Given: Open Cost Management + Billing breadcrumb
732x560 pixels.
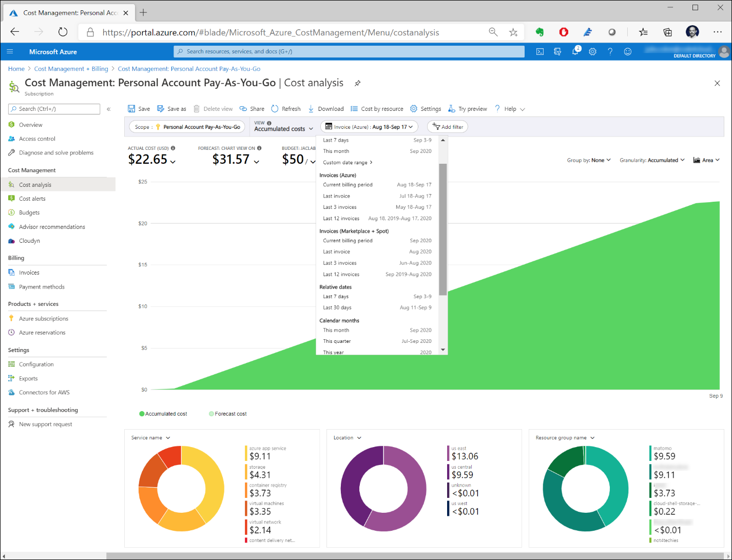Looking at the screenshot, I should [x=71, y=69].
